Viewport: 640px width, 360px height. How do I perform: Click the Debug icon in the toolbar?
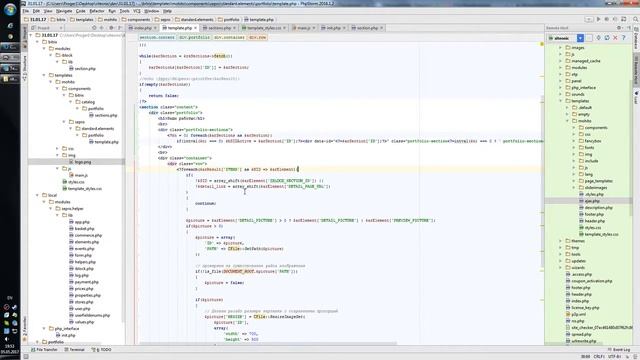607,19
